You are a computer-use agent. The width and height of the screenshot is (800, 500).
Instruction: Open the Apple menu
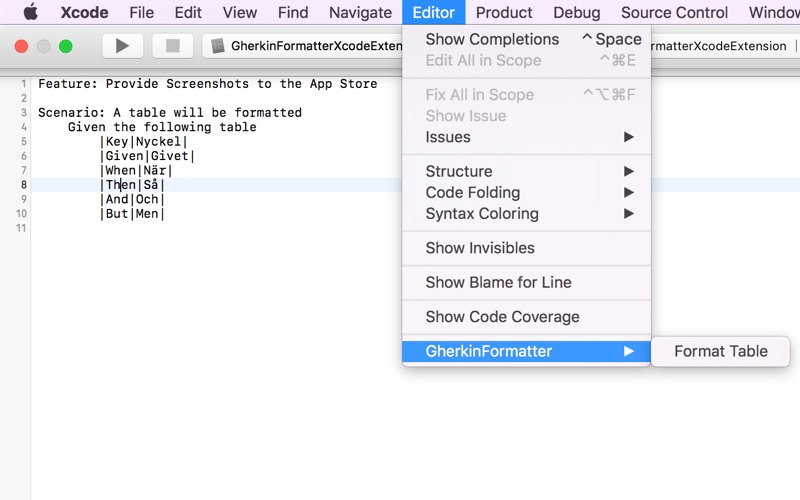click(x=31, y=12)
